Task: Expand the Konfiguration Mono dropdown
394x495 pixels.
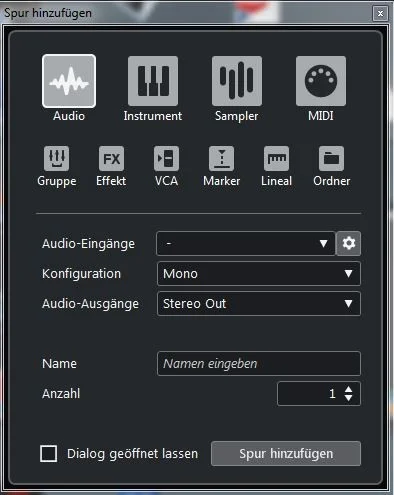Action: 259,274
